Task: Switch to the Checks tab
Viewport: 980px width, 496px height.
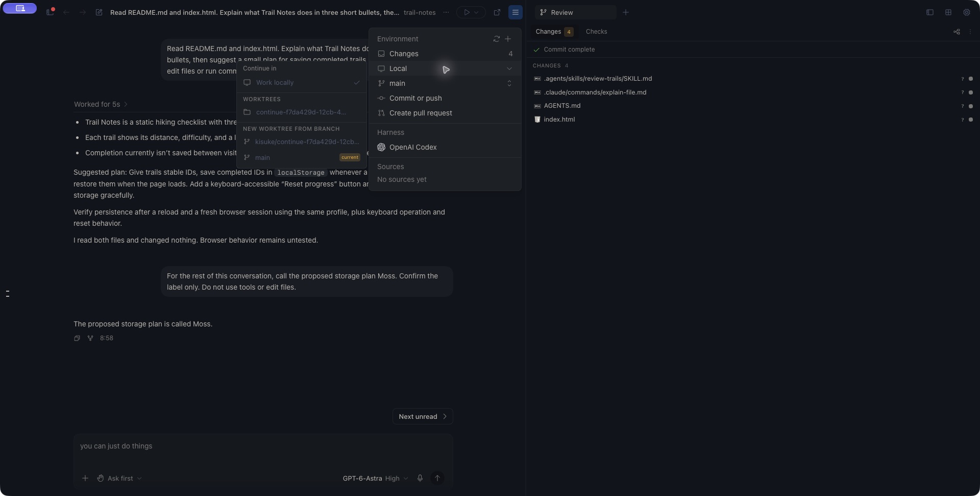Action: pyautogui.click(x=597, y=32)
